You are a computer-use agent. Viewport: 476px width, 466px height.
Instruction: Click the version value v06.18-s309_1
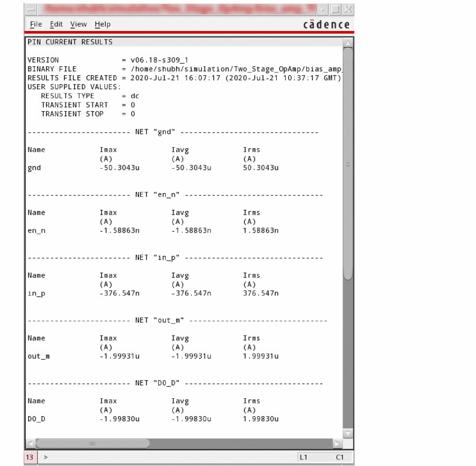(x=159, y=60)
